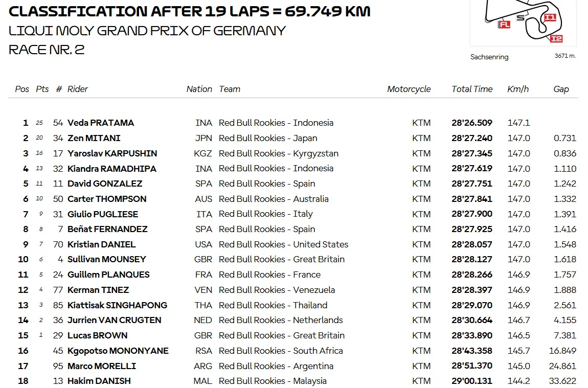Click the Gap column header
Screen dimensions: 588x388
(x=561, y=89)
